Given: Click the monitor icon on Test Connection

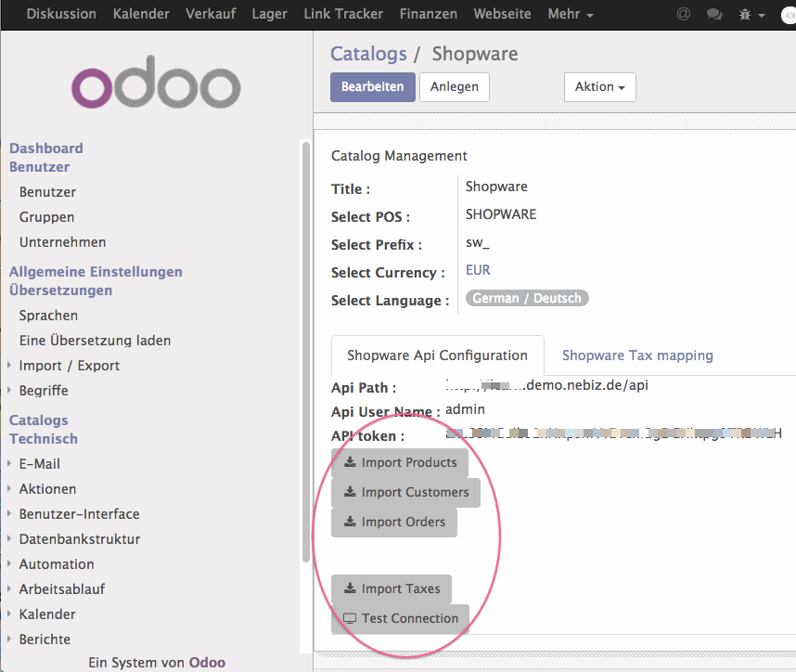Looking at the screenshot, I should (350, 618).
